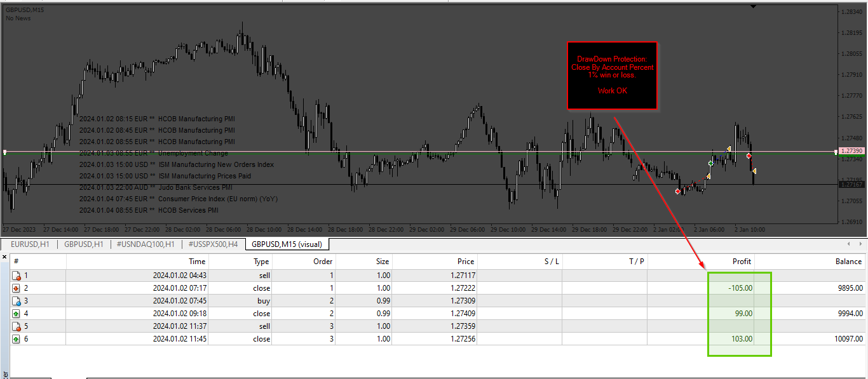Click the green close icon in row 4
This screenshot has width=868, height=379.
pos(17,314)
